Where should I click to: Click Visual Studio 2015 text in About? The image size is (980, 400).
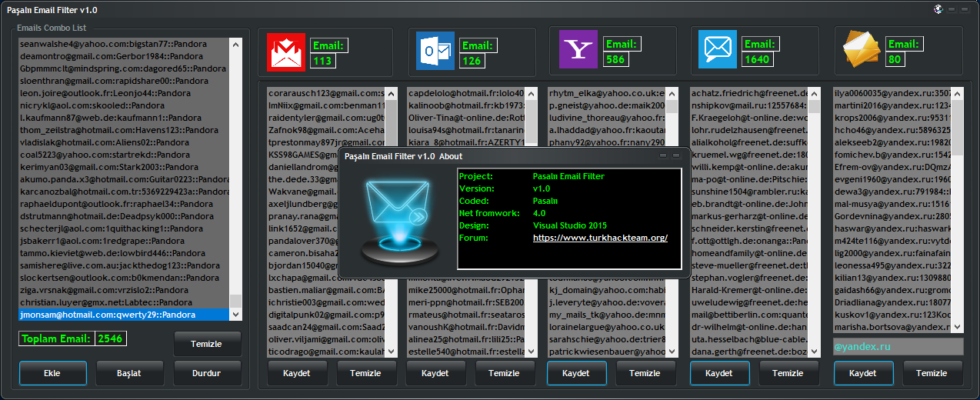click(x=570, y=225)
